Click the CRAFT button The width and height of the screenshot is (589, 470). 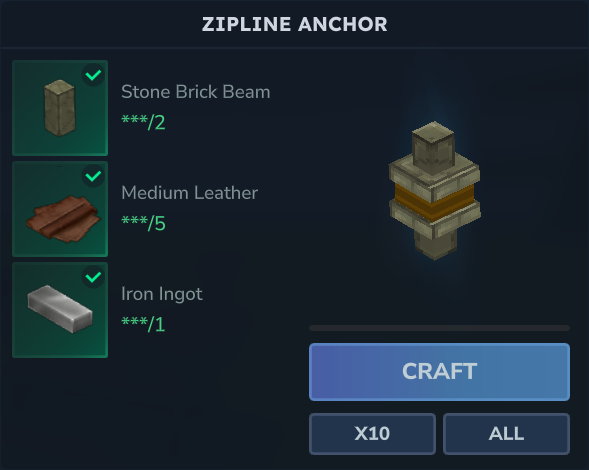tap(439, 372)
